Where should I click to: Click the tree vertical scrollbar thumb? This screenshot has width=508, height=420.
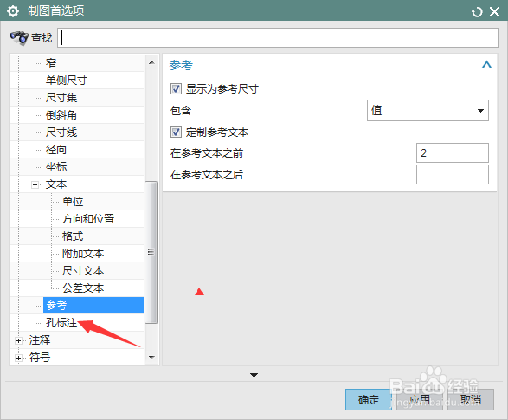pyautogui.click(x=151, y=252)
